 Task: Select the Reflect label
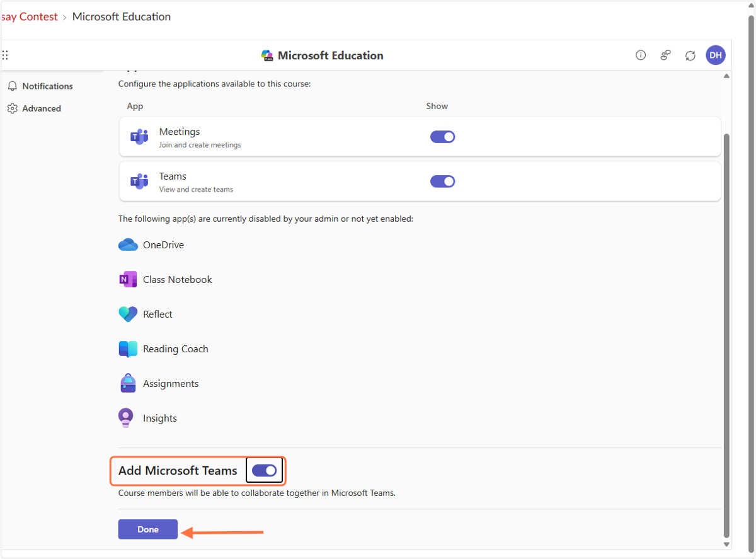[157, 314]
